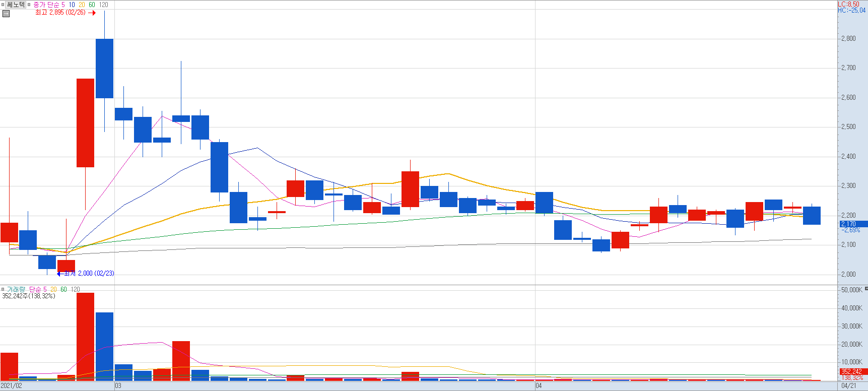This screenshot has height=391, width=868.
Task: Click the tallest red volume bar
Action: click(85, 337)
